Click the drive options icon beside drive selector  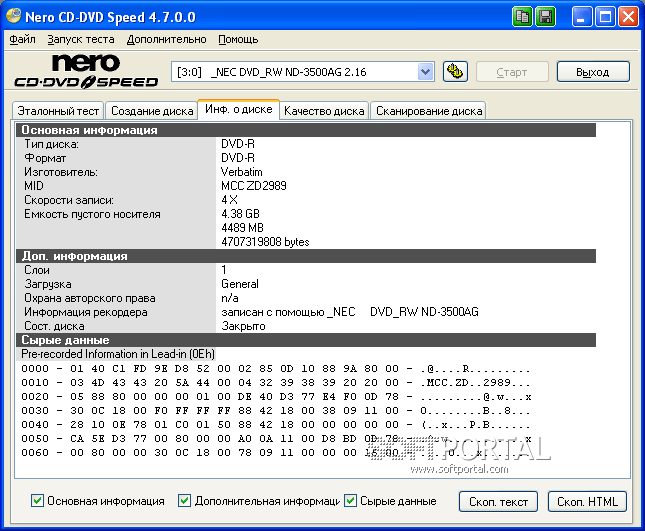(x=455, y=72)
